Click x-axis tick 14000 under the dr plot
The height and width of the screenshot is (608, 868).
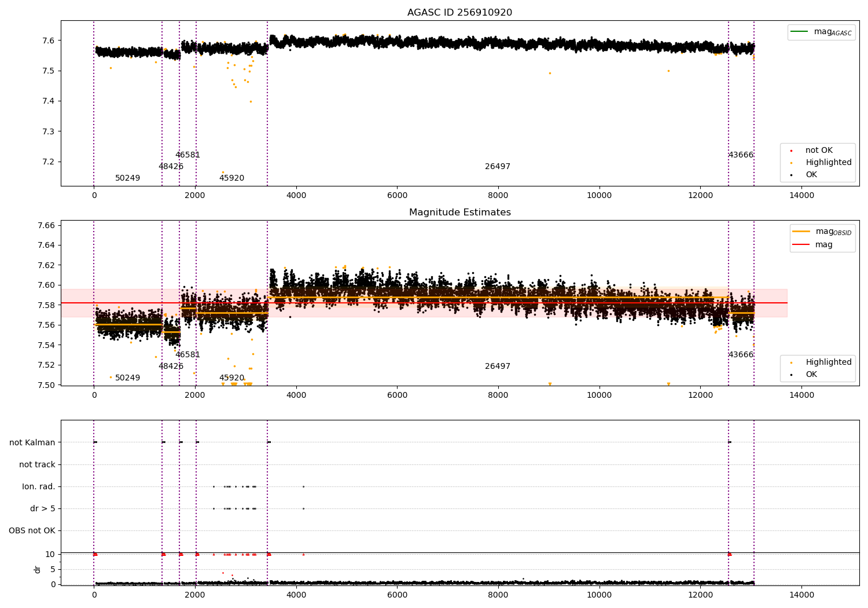pyautogui.click(x=801, y=595)
